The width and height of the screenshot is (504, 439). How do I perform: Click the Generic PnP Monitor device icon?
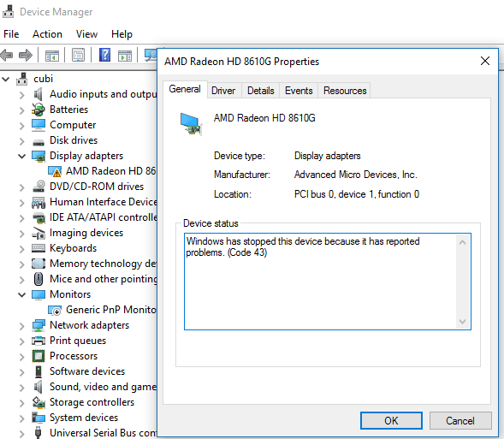coord(55,310)
